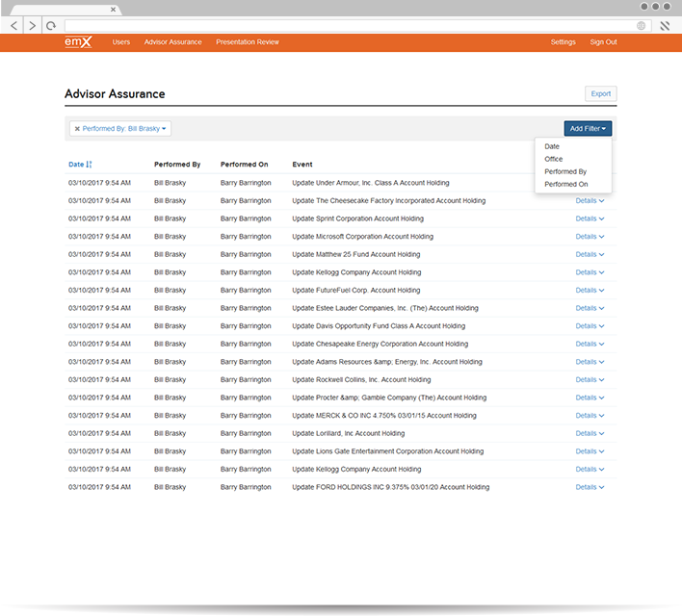This screenshot has width=682, height=616.
Task: Open Advisor Assurance in the nav bar
Action: click(172, 42)
